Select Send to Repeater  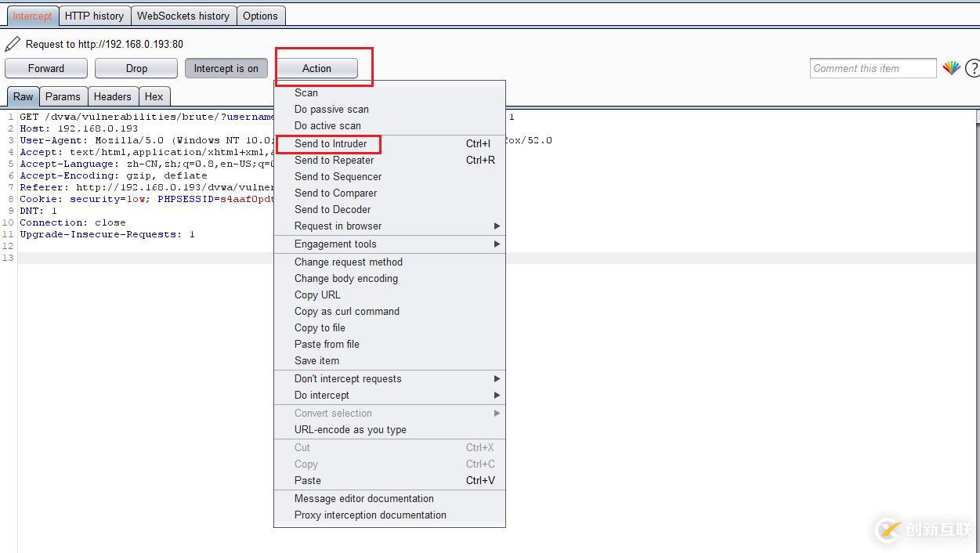point(389,160)
